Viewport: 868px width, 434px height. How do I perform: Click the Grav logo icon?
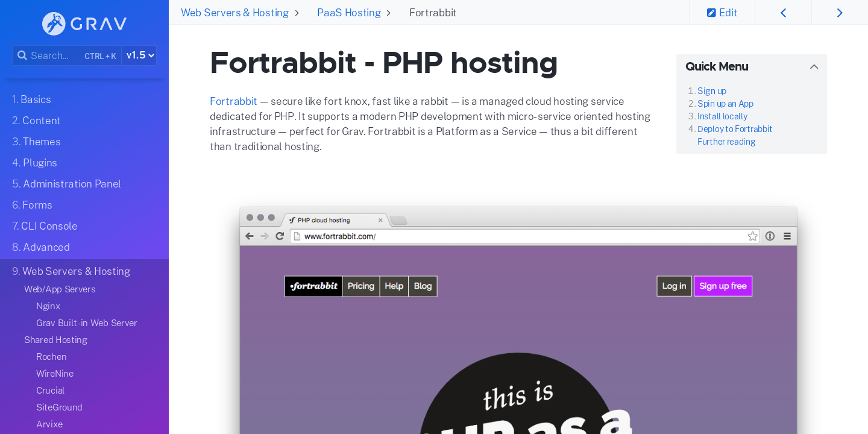click(54, 24)
